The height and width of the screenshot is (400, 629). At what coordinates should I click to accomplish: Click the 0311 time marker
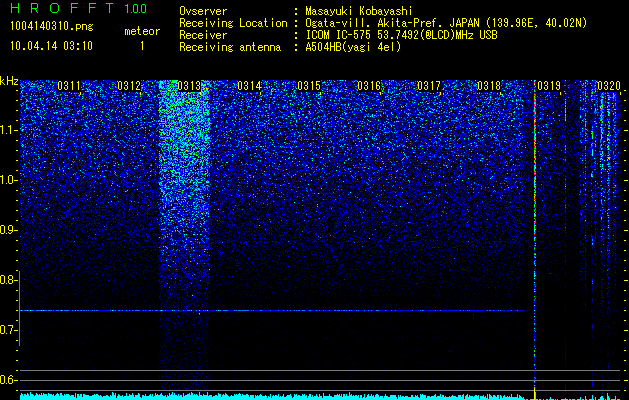(69, 86)
